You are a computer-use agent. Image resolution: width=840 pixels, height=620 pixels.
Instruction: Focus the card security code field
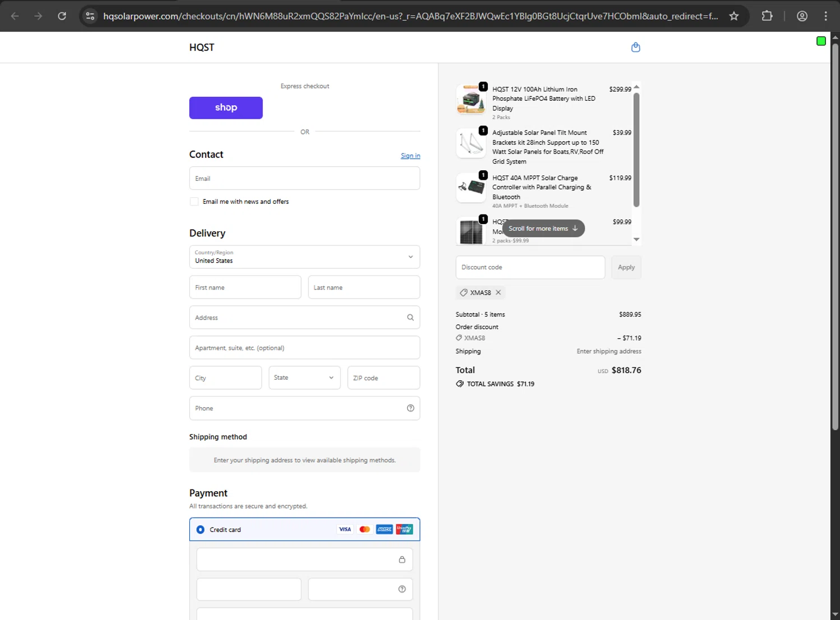point(361,589)
